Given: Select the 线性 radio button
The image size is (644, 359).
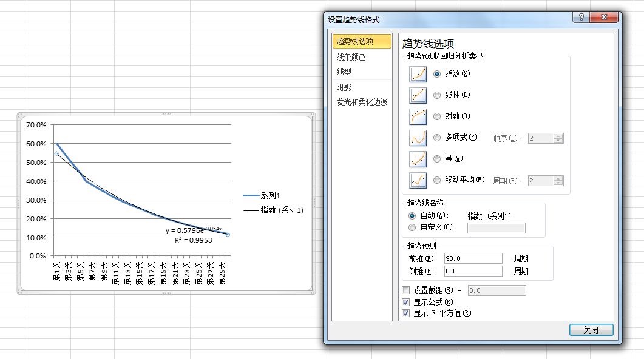Looking at the screenshot, I should coord(437,95).
